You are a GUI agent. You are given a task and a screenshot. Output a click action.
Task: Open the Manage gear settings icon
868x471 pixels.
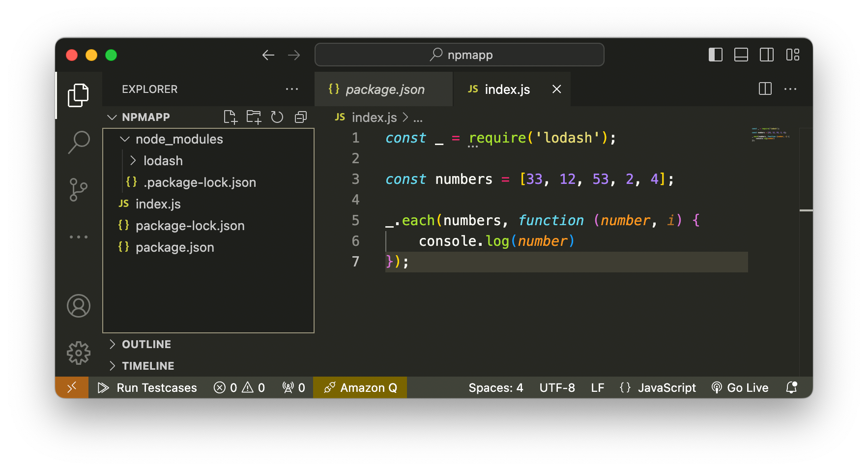(x=79, y=353)
